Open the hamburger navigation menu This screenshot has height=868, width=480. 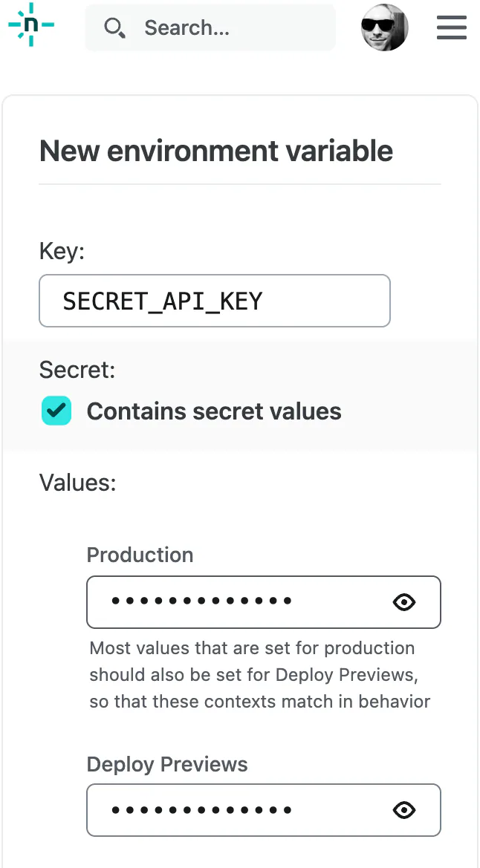pyautogui.click(x=451, y=27)
